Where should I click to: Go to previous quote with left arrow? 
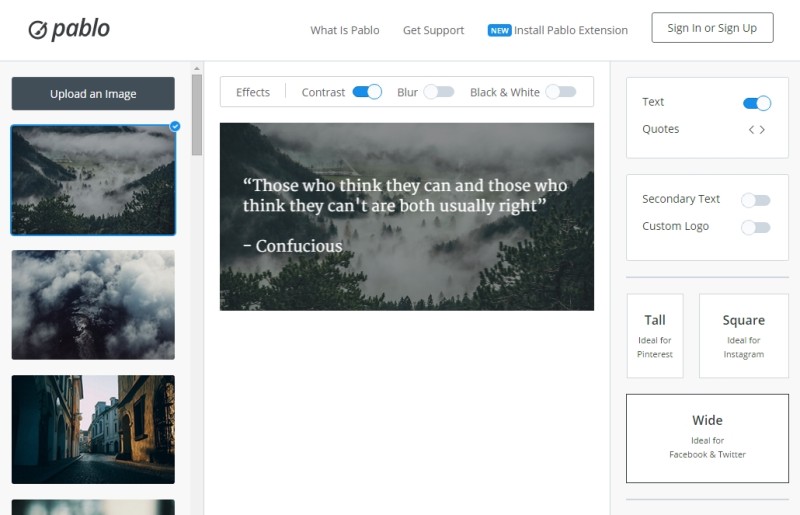(751, 129)
